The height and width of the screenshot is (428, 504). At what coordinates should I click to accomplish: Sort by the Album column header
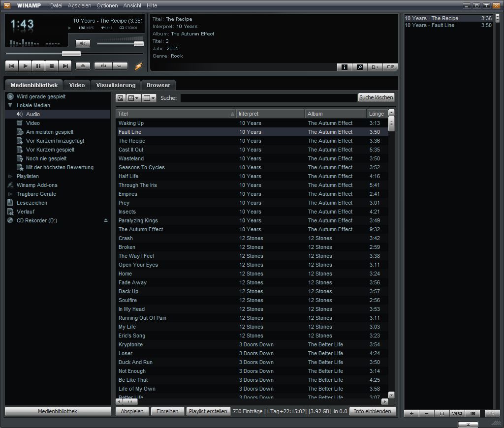point(336,114)
